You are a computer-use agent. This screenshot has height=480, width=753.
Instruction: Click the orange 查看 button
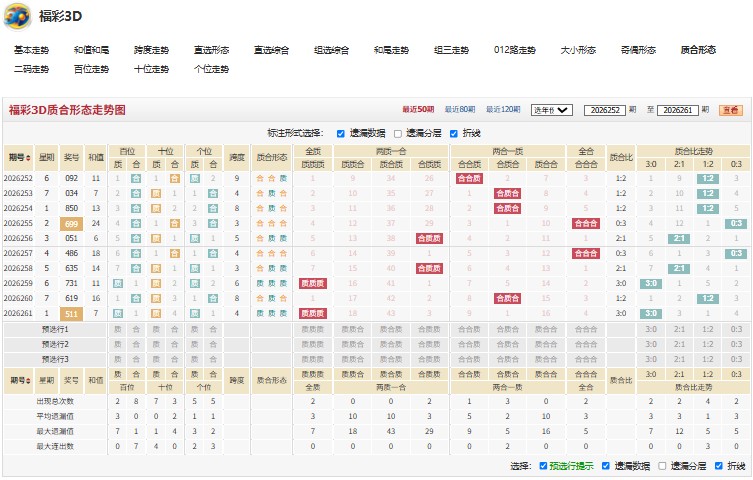pyautogui.click(x=730, y=110)
